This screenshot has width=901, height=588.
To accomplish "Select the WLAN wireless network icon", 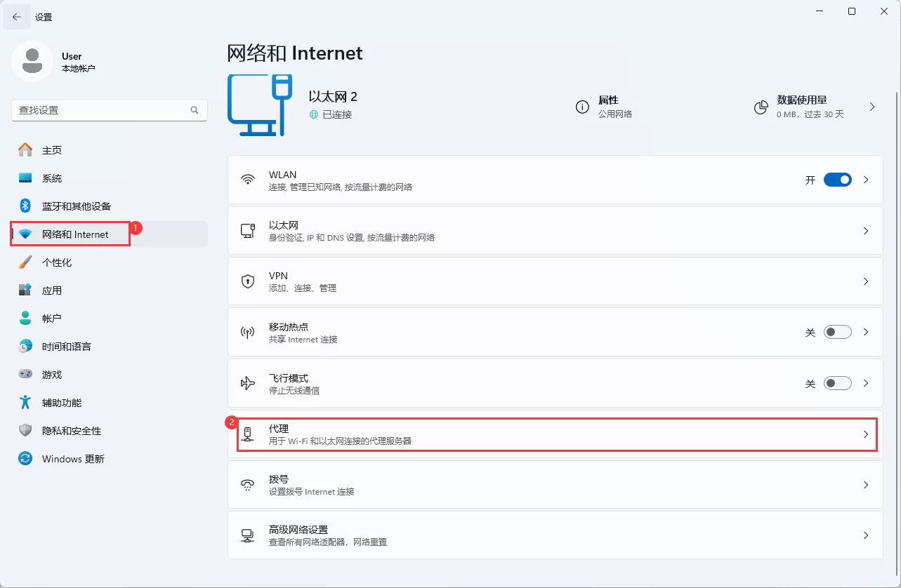I will (248, 180).
